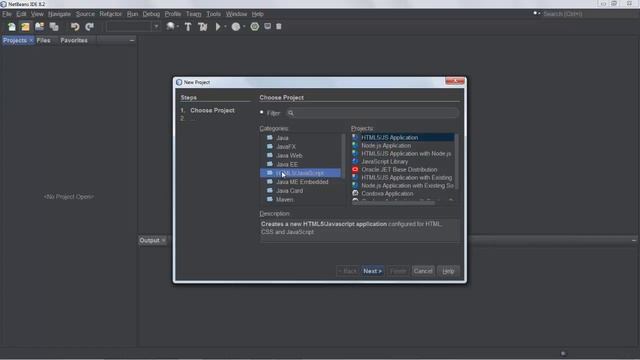Click the monitor icon beside Profile icon
The image size is (640, 360).
point(267,27)
